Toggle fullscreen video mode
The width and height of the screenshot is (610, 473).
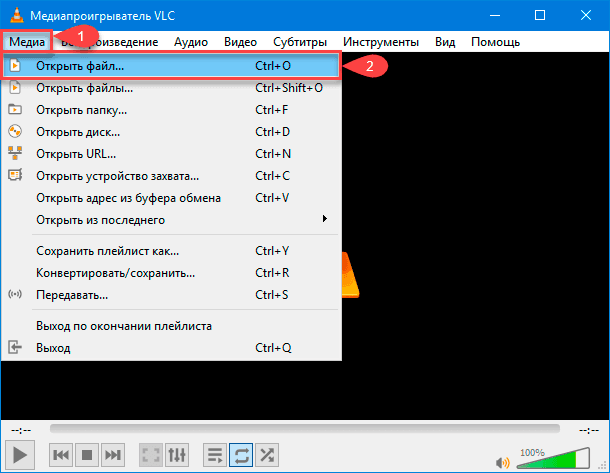tap(151, 455)
